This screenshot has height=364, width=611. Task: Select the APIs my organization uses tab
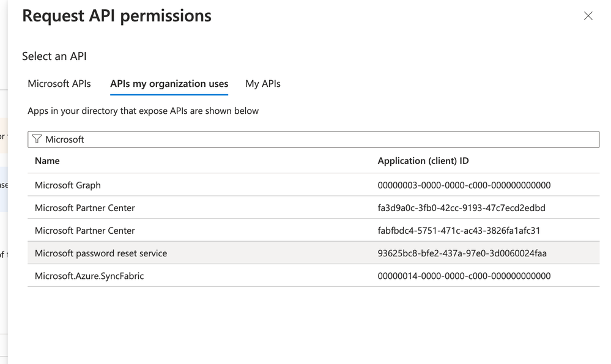click(169, 84)
